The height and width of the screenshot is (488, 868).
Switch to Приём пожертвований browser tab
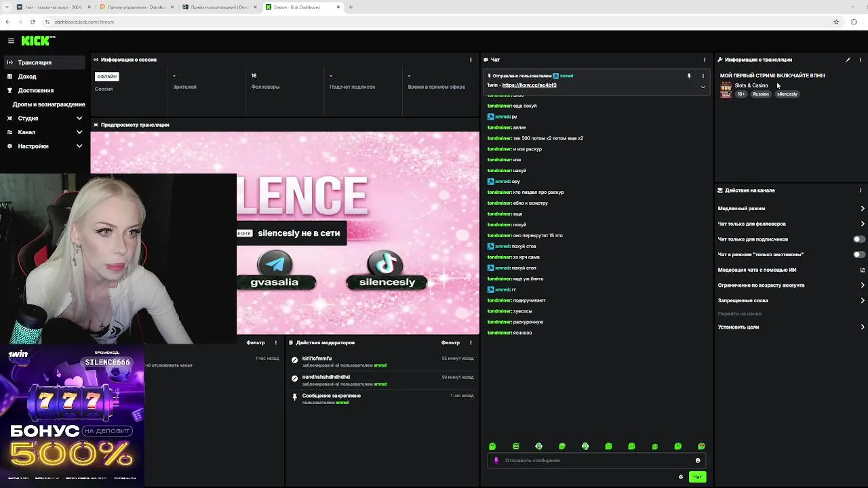pyautogui.click(x=219, y=7)
